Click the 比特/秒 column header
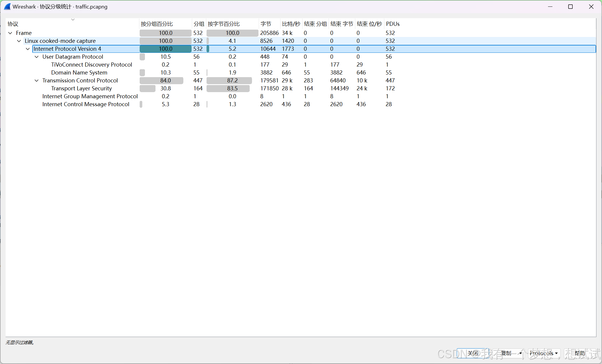 click(x=291, y=24)
